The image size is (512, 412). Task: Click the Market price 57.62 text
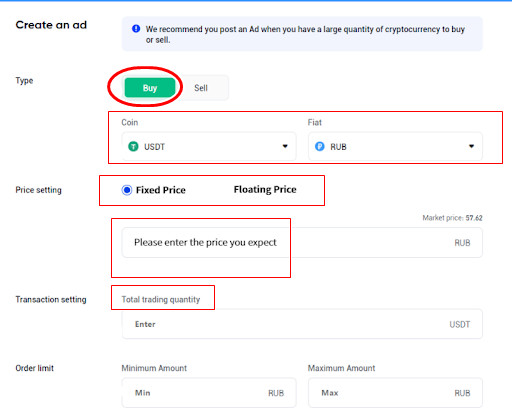[452, 218]
